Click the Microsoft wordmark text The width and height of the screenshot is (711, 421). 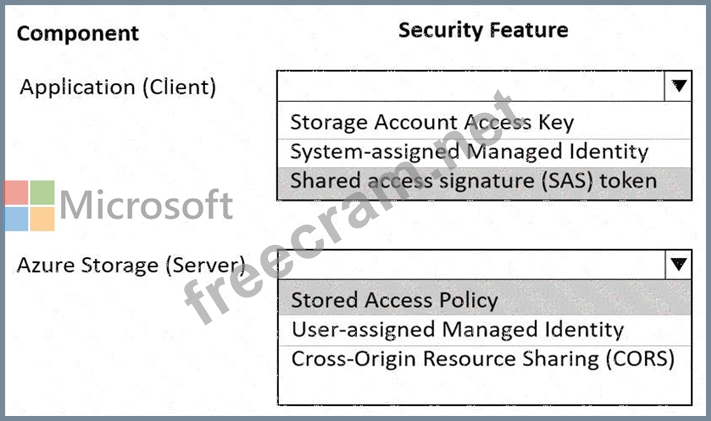click(x=146, y=205)
